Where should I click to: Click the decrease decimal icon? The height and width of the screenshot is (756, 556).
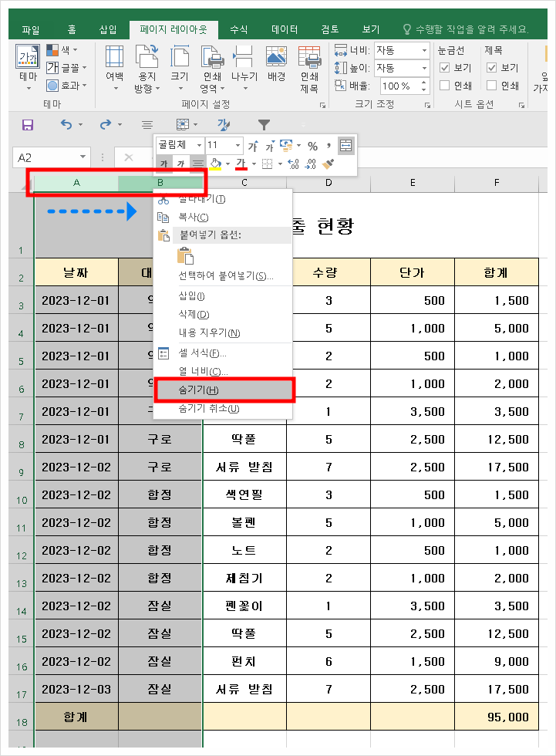tap(311, 164)
